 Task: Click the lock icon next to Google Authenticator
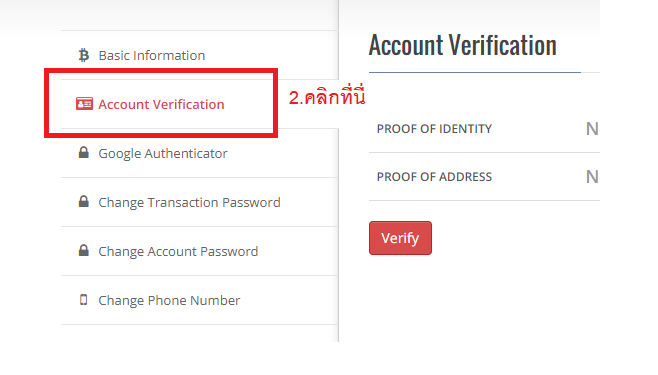[84, 152]
